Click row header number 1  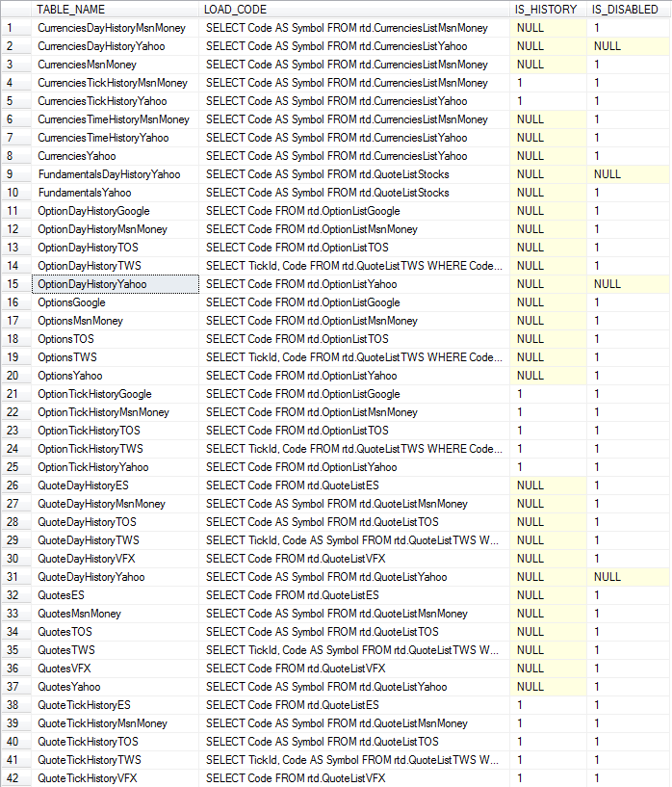[16, 28]
